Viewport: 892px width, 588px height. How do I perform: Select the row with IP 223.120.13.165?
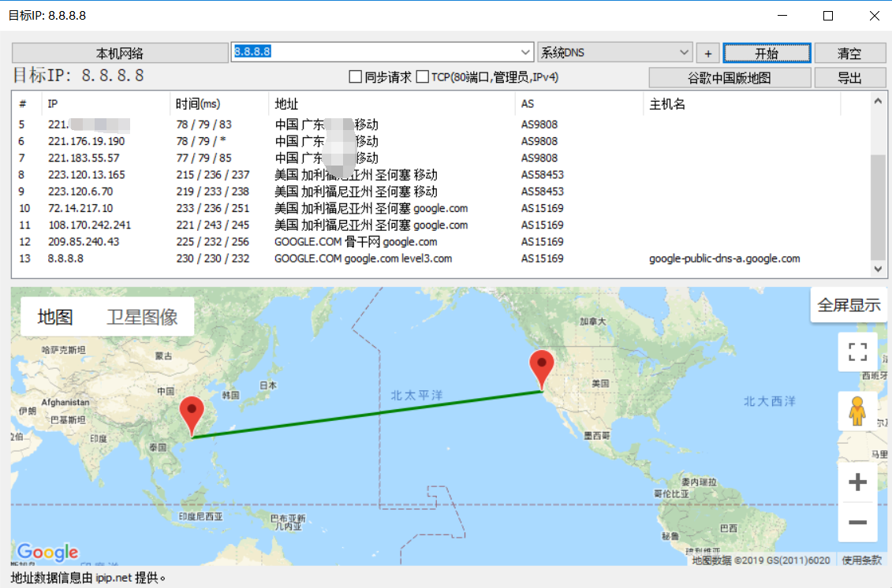[x=441, y=174]
